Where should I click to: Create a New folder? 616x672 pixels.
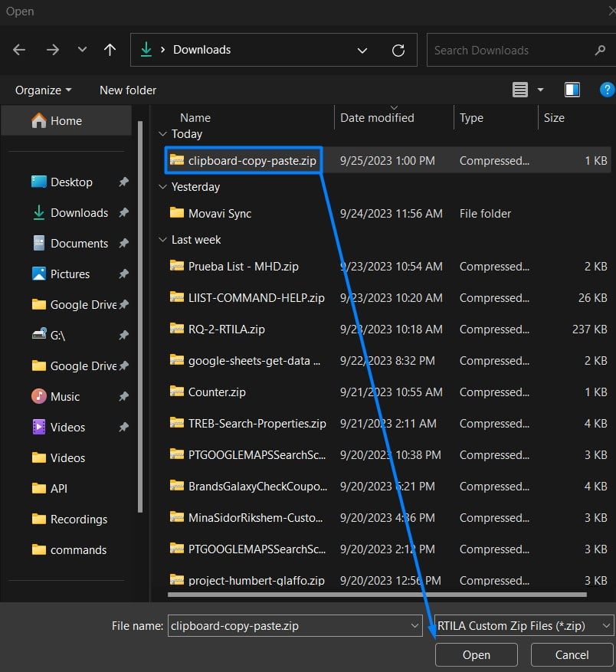(128, 90)
